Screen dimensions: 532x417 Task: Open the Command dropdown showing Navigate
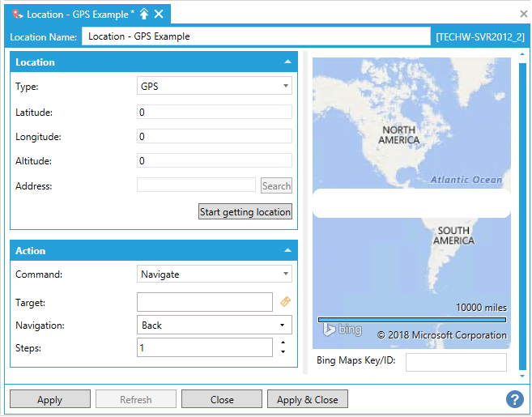click(x=215, y=274)
